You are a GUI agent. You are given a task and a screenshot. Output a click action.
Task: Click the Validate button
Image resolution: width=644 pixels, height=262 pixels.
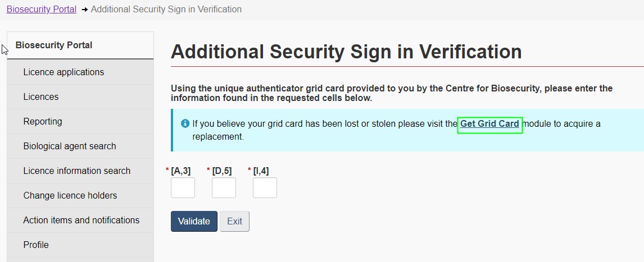tap(194, 221)
